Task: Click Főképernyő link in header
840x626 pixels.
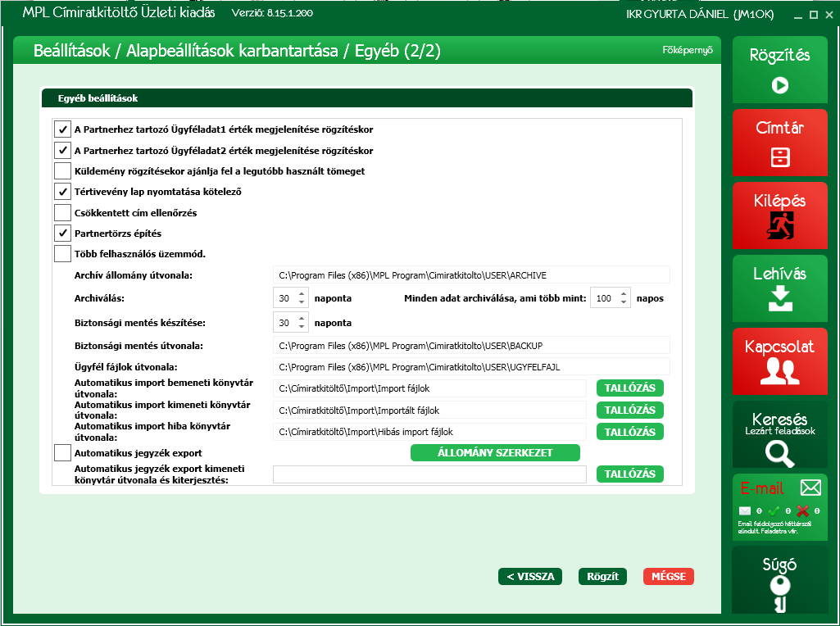Action: pos(688,50)
